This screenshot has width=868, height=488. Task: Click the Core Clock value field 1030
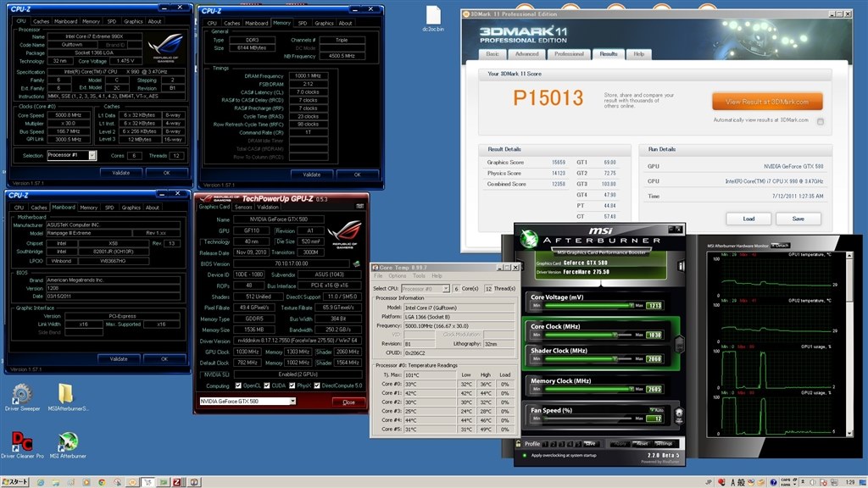pyautogui.click(x=654, y=335)
